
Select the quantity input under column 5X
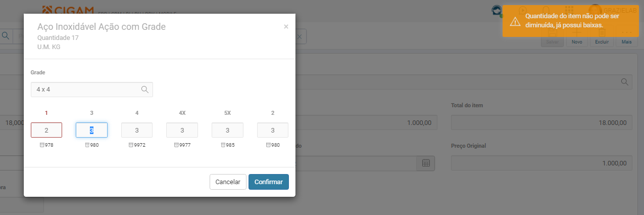(227, 130)
